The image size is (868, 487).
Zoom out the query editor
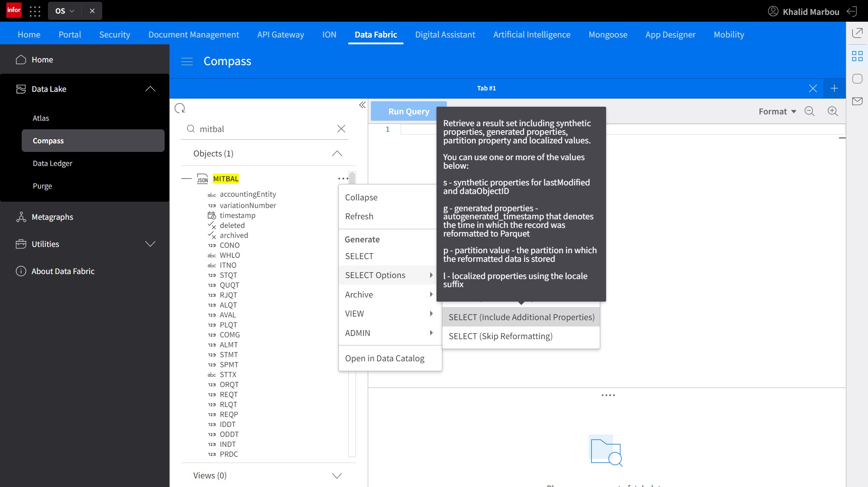click(810, 111)
